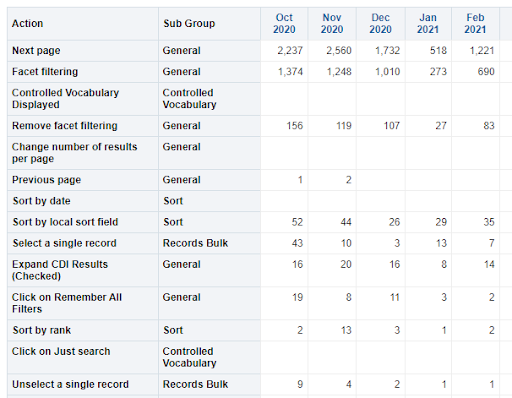Click the Previous page row label
This screenshot has width=512, height=398.
pos(83,180)
